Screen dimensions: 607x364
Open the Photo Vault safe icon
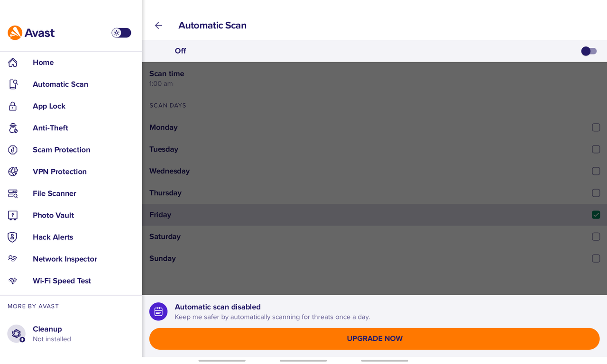(x=13, y=215)
